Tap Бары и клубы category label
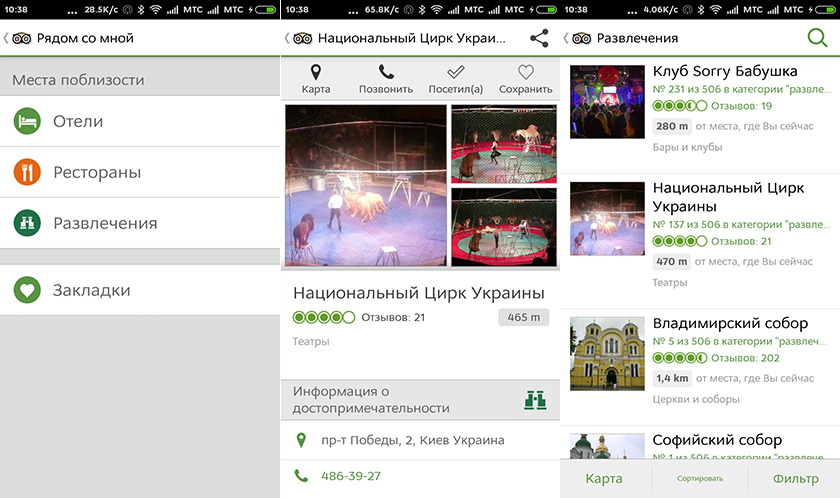840x498 pixels. (687, 147)
